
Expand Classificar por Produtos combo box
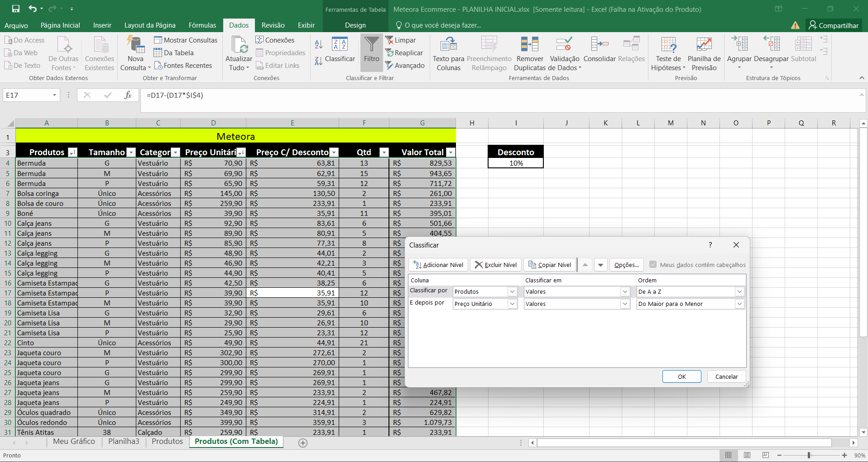[x=512, y=292]
